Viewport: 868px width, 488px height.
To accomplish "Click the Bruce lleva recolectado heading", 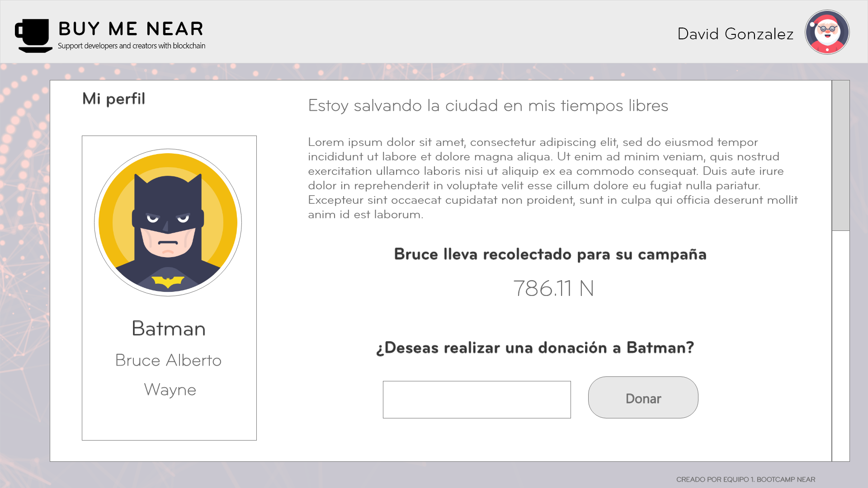I will (550, 254).
